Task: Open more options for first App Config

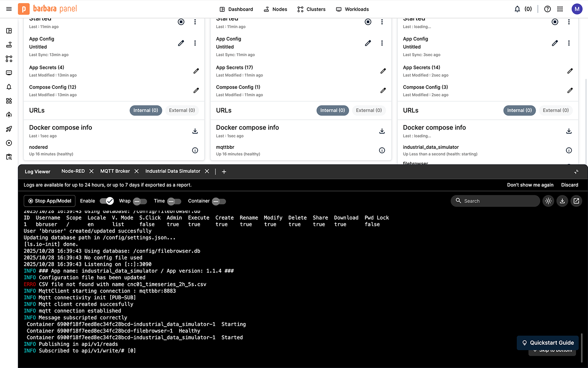Action: (195, 43)
